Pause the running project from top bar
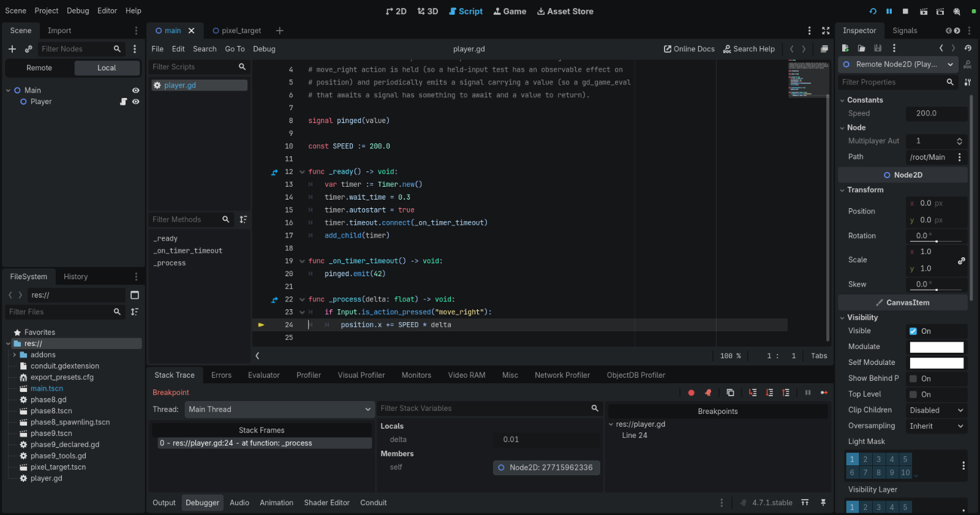Viewport: 980px width, 515px height. click(x=889, y=12)
